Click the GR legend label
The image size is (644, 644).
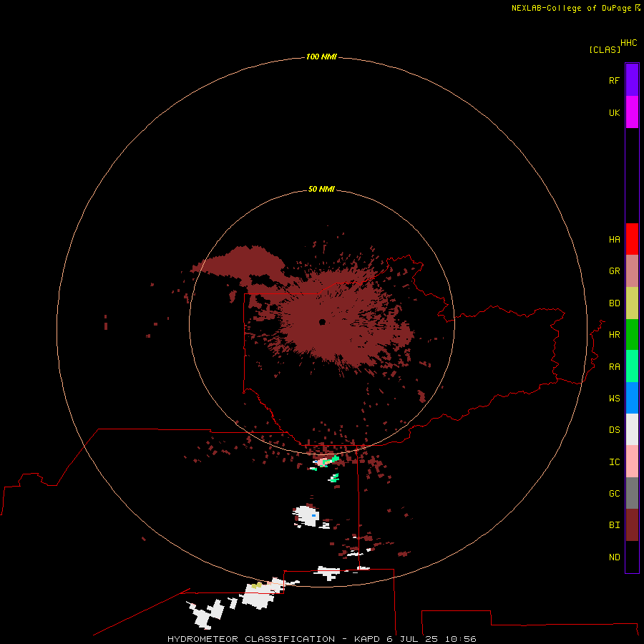pos(614,271)
